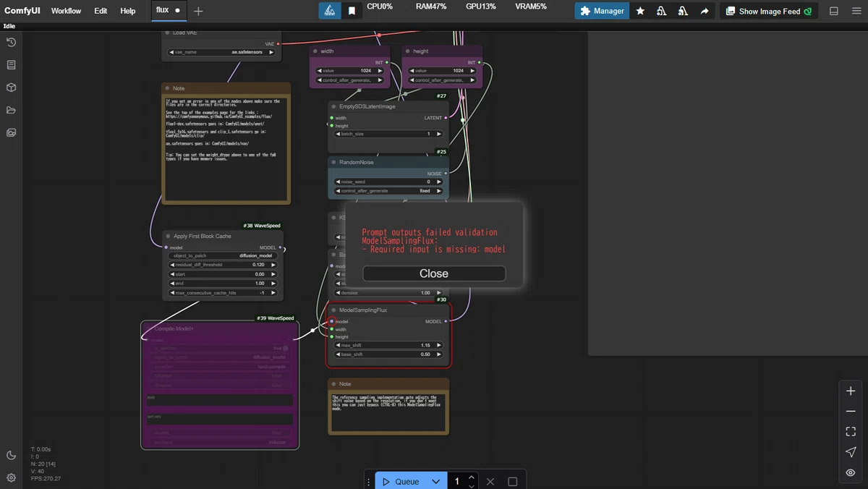Click the navigation arrow canvas mode icon

(x=851, y=452)
